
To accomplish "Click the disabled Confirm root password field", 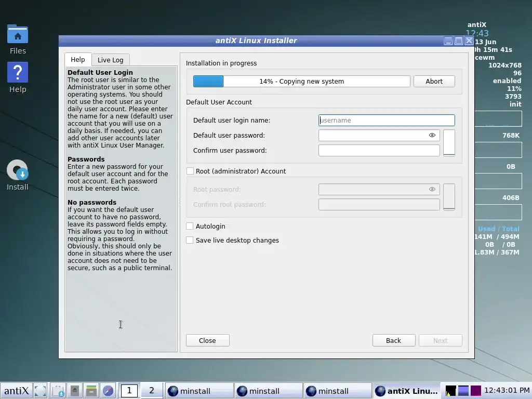I will click(x=379, y=205).
